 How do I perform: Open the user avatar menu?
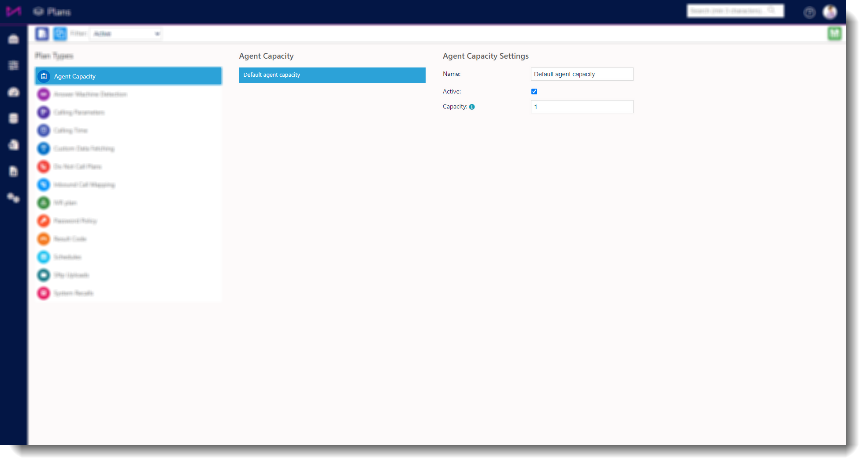point(830,12)
